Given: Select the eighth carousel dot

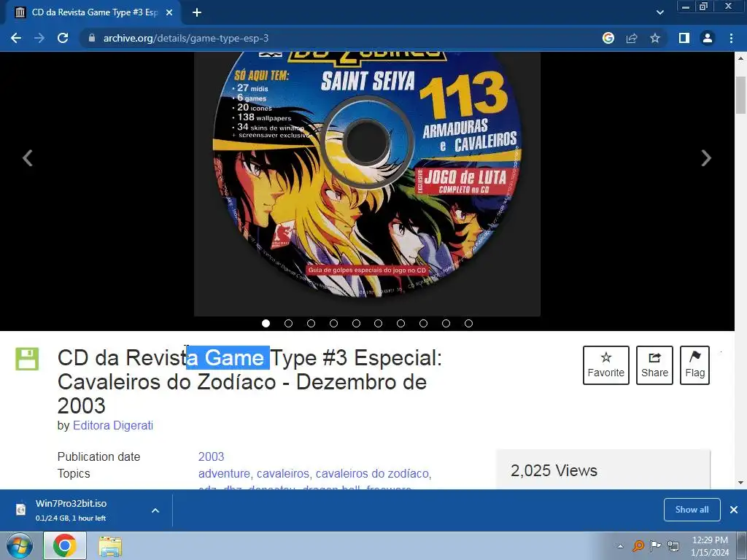Looking at the screenshot, I should click(423, 323).
